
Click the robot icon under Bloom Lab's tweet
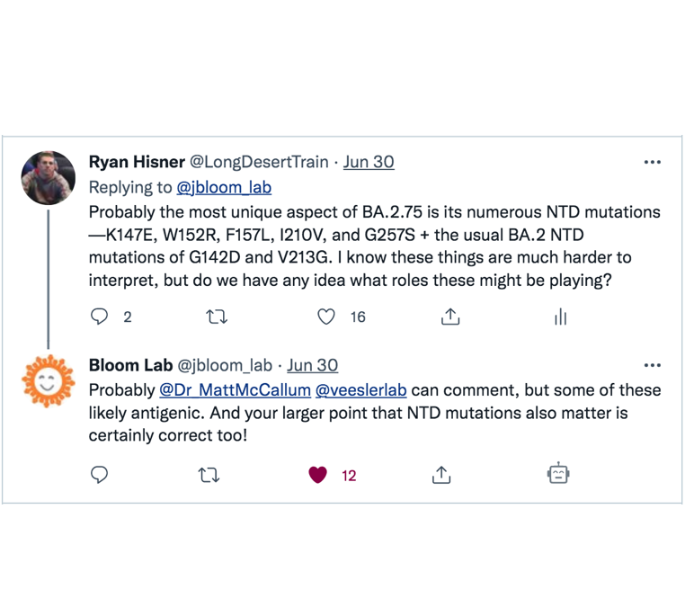tap(558, 473)
